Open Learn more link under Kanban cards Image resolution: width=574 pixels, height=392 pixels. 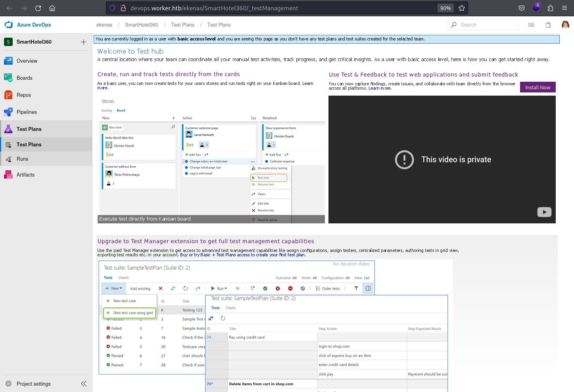pos(307,83)
